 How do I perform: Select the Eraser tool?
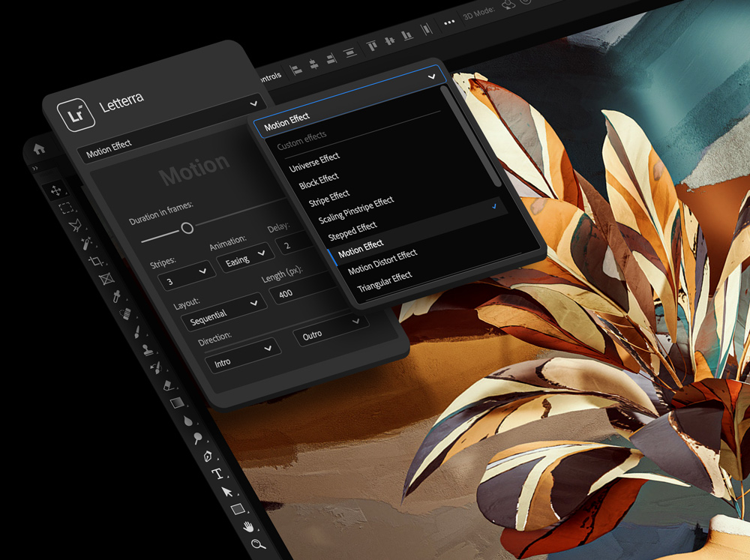[168, 385]
